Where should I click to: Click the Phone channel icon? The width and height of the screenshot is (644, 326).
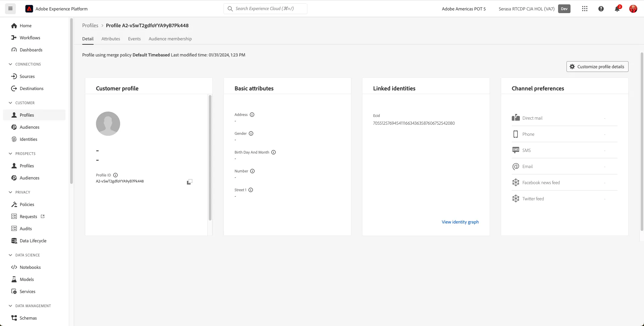point(516,134)
